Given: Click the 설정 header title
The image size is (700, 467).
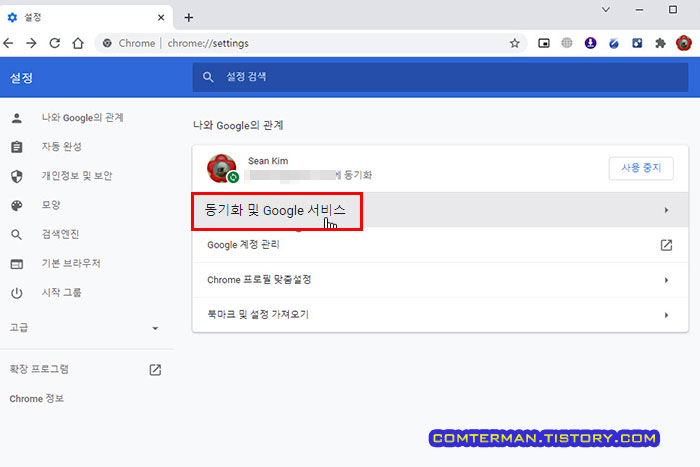Looking at the screenshot, I should 21,78.
